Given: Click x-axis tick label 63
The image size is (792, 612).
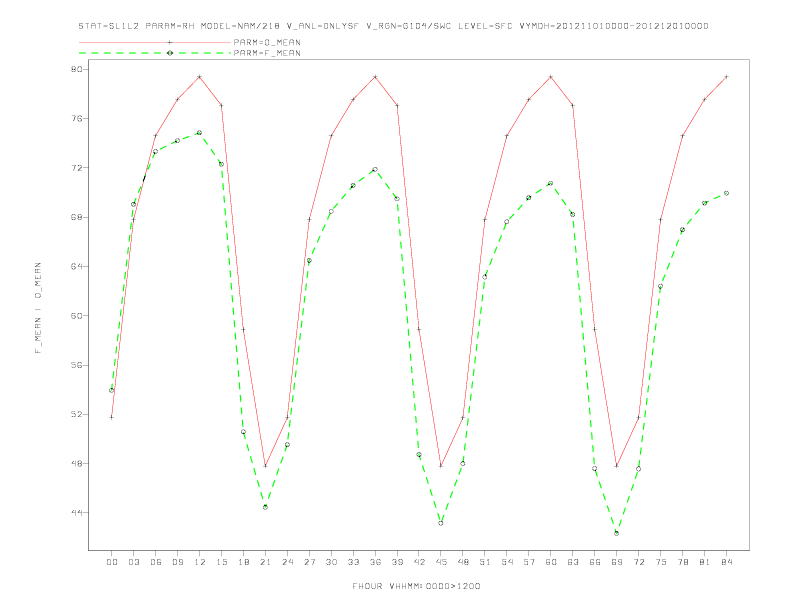Looking at the screenshot, I should (x=573, y=562).
